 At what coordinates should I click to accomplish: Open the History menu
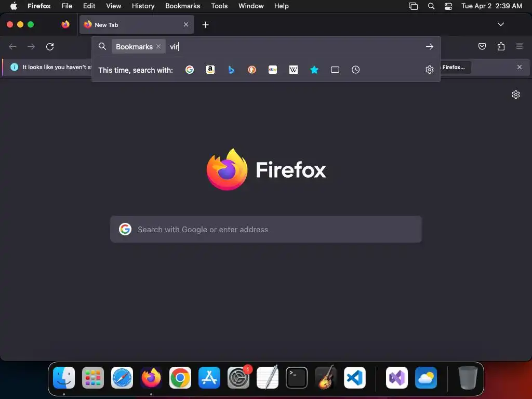(x=143, y=6)
